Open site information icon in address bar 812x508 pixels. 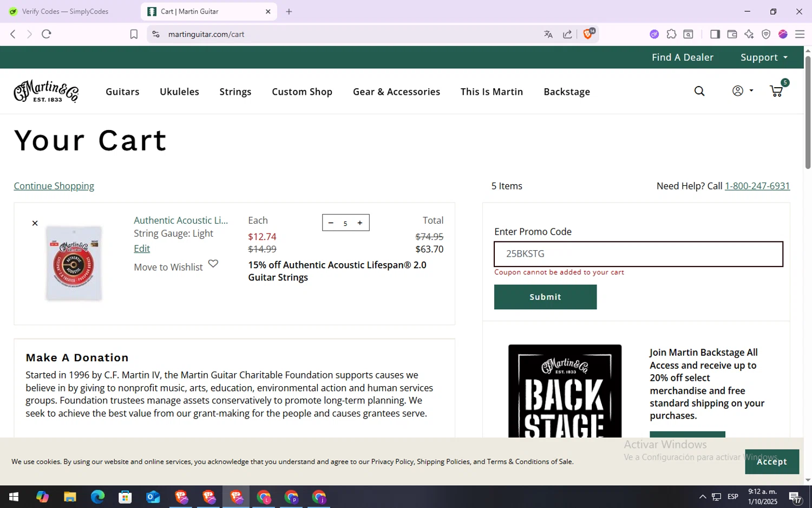[156, 34]
